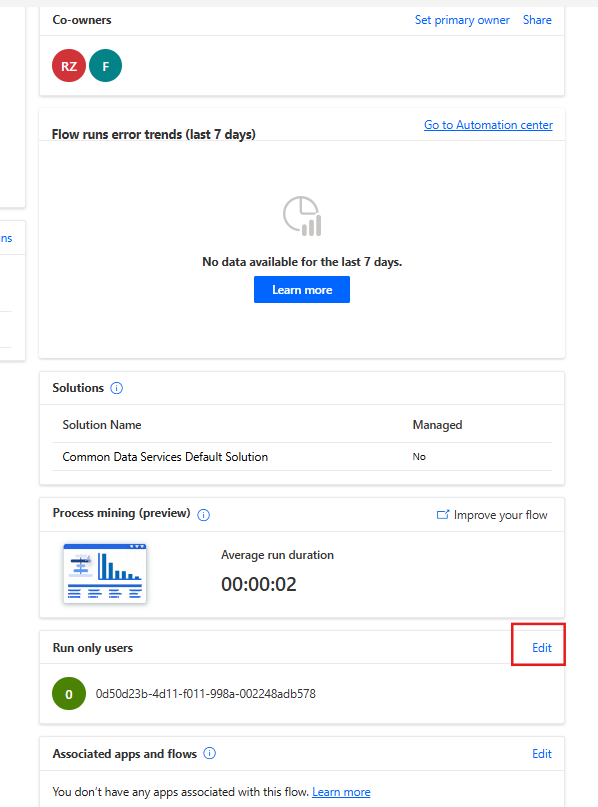Set a primary owner for the flow

point(462,19)
